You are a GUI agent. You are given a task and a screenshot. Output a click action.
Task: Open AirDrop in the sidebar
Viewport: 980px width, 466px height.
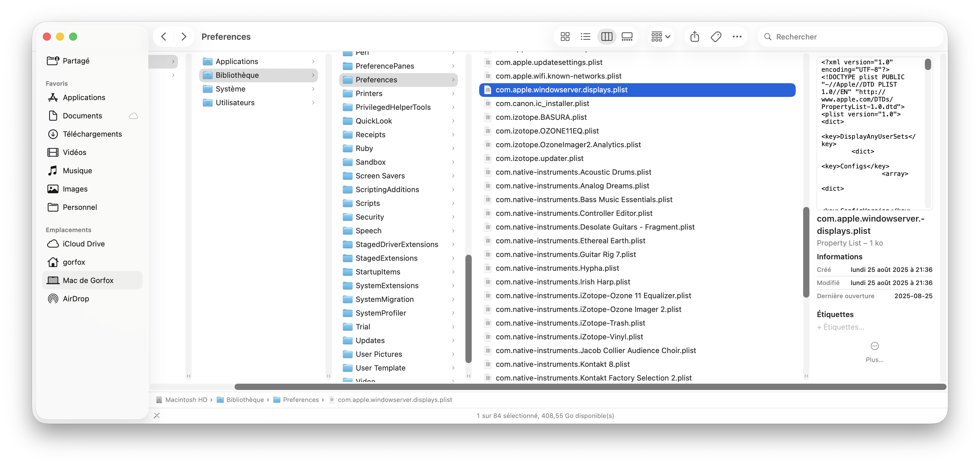pyautogui.click(x=76, y=298)
